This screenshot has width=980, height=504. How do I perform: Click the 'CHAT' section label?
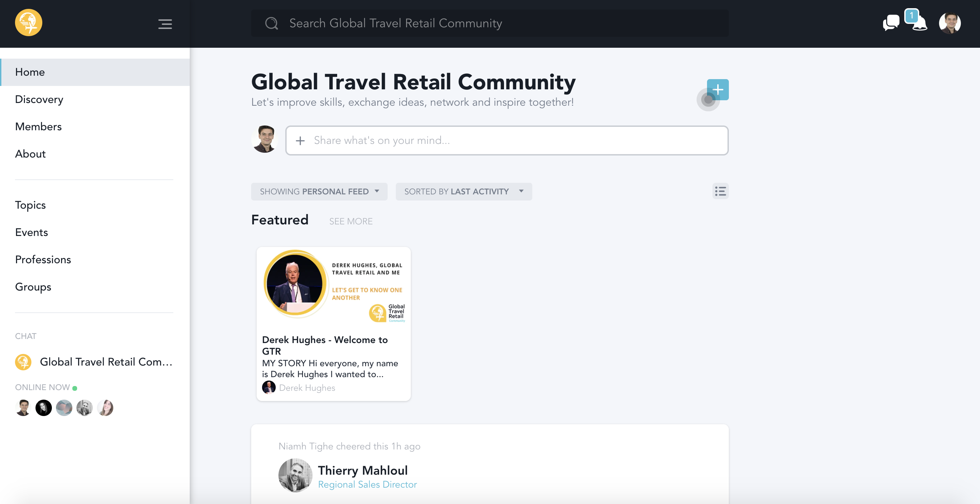coord(26,336)
